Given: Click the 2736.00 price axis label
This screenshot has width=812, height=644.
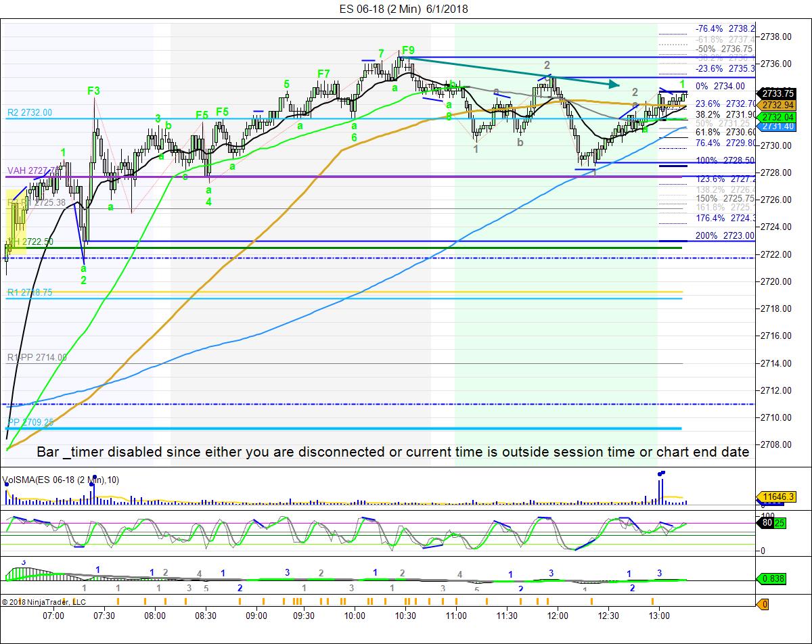Looking at the screenshot, I should 777,64.
